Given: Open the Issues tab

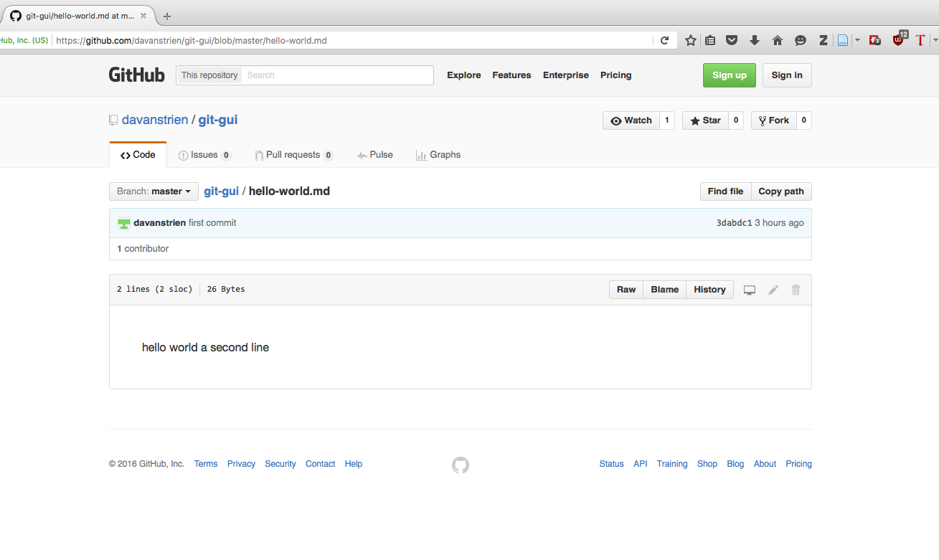Looking at the screenshot, I should click(205, 155).
